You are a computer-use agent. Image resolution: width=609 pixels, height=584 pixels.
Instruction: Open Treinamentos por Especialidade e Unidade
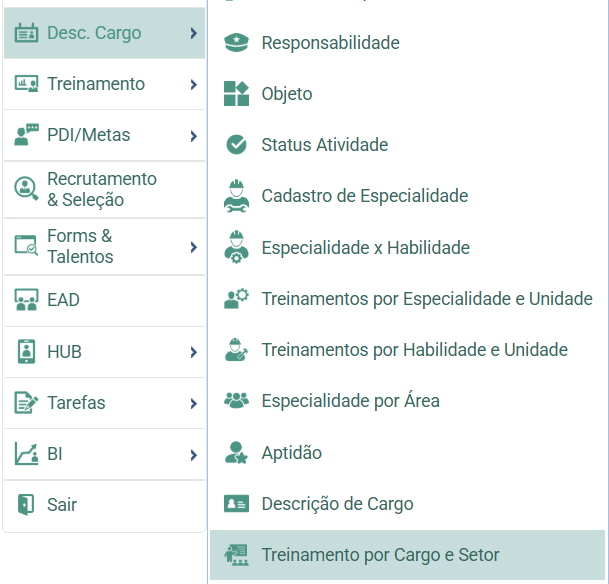click(x=407, y=299)
